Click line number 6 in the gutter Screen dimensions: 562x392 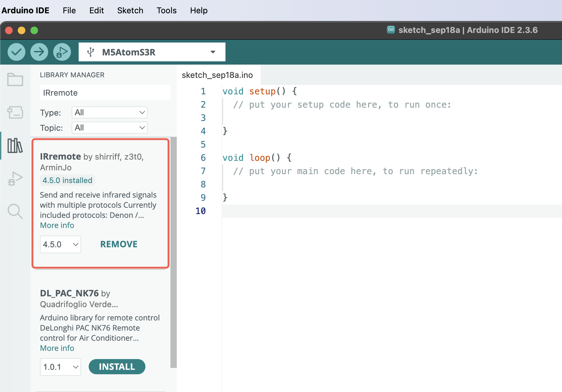(203, 158)
